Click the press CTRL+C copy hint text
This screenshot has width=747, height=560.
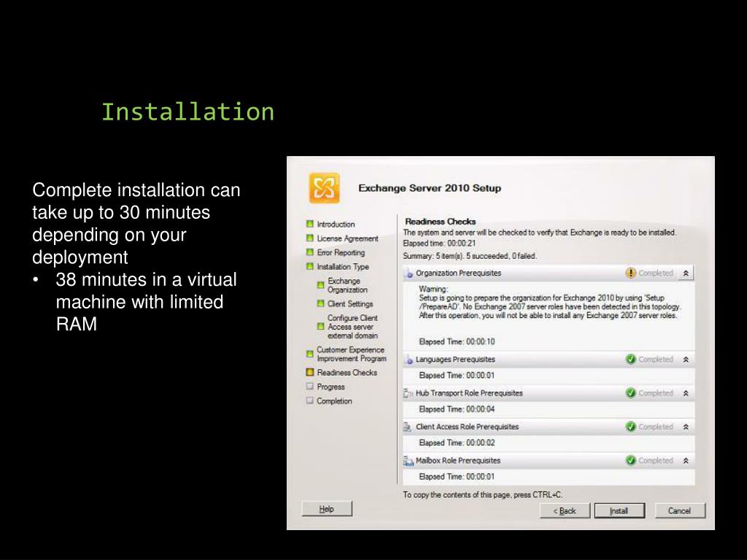[x=483, y=495]
